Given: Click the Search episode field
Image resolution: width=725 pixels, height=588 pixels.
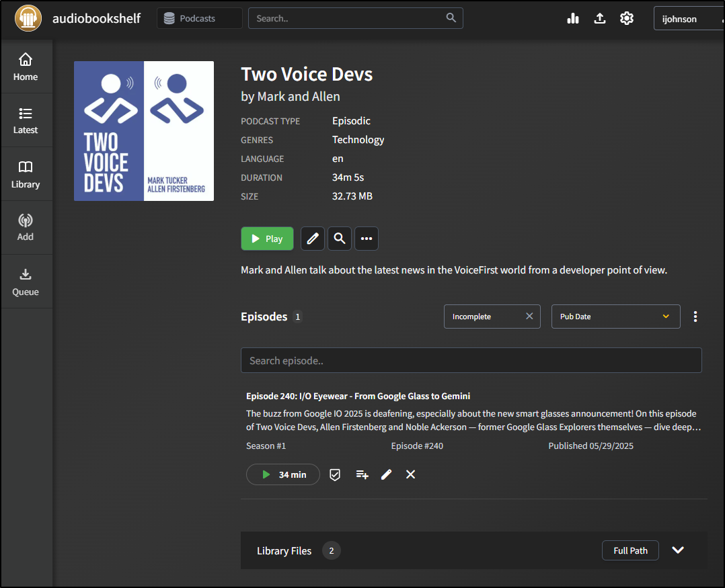Looking at the screenshot, I should click(x=471, y=360).
